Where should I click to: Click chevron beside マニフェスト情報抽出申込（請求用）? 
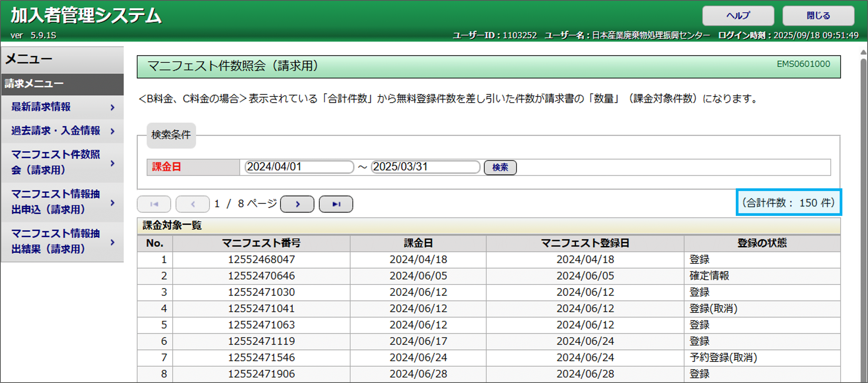tap(113, 203)
